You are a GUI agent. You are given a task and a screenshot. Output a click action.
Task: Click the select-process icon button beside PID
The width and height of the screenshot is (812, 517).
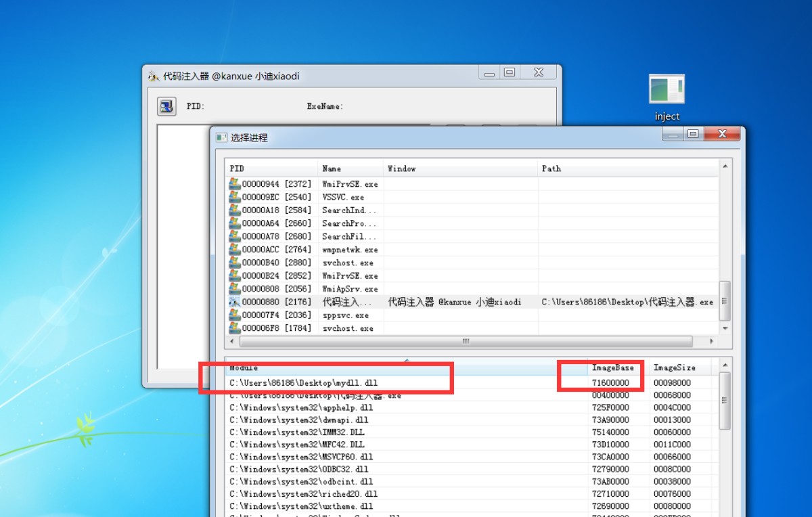point(166,106)
